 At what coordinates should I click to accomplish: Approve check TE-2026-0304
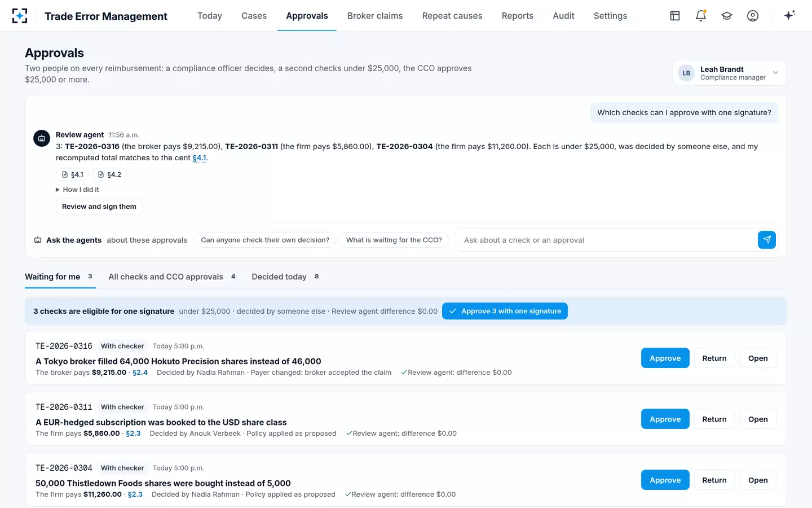(665, 480)
